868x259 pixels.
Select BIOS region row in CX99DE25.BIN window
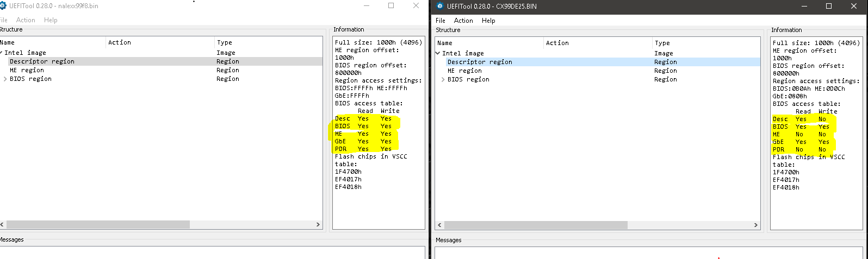click(x=597, y=79)
